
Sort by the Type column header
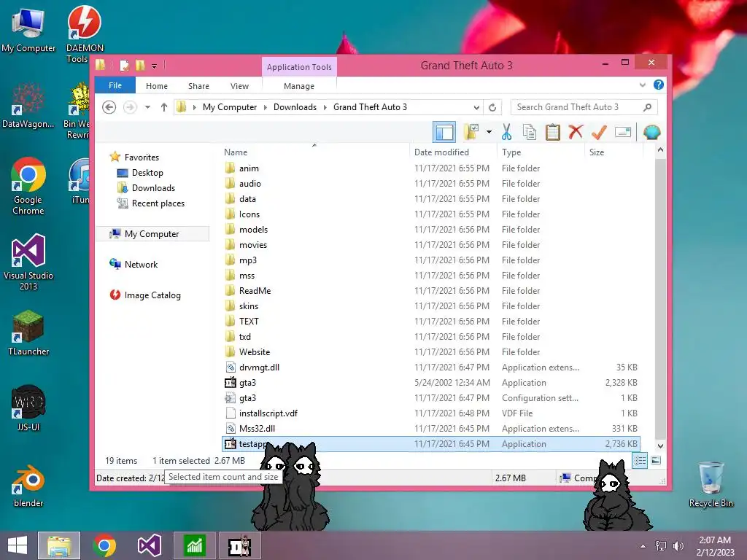[541, 152]
